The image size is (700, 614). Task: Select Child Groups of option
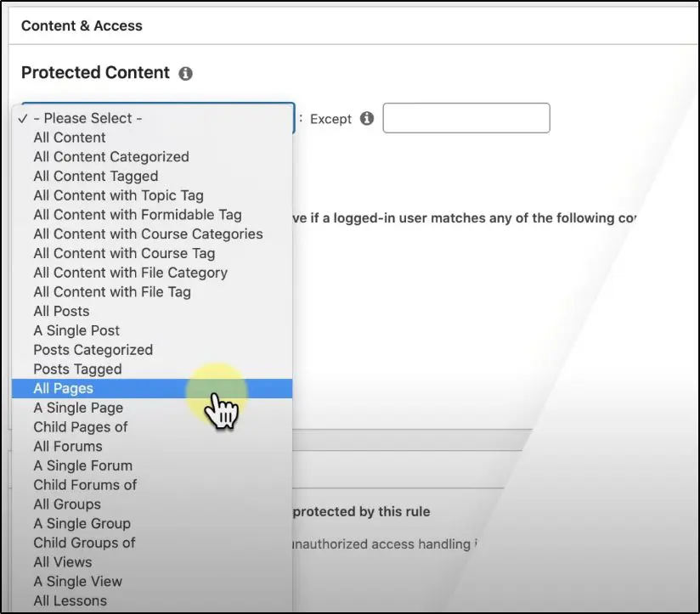coord(83,543)
